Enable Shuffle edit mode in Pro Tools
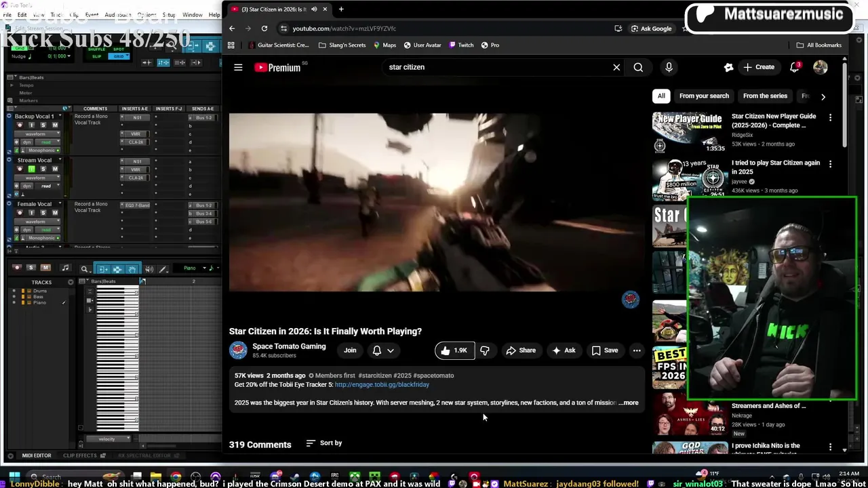Image resolution: width=868 pixels, height=488 pixels. [97, 49]
